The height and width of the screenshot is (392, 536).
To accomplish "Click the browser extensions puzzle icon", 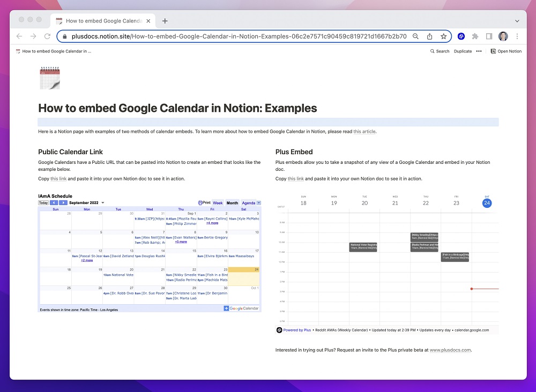I will pyautogui.click(x=475, y=36).
